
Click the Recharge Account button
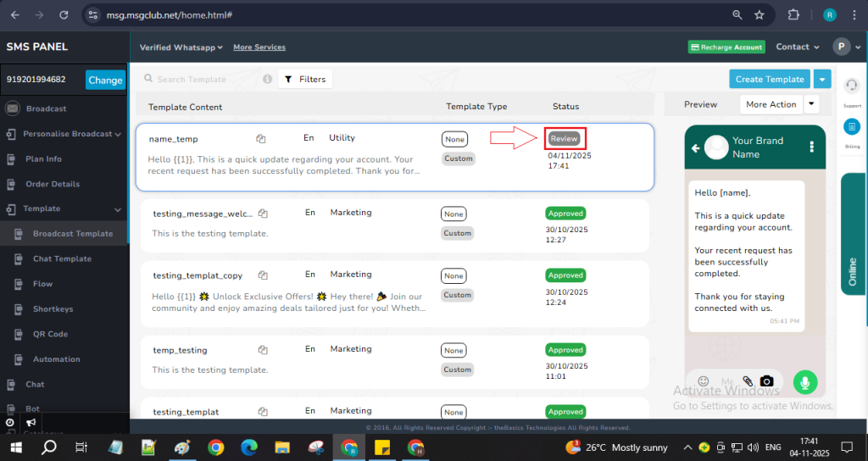[726, 47]
